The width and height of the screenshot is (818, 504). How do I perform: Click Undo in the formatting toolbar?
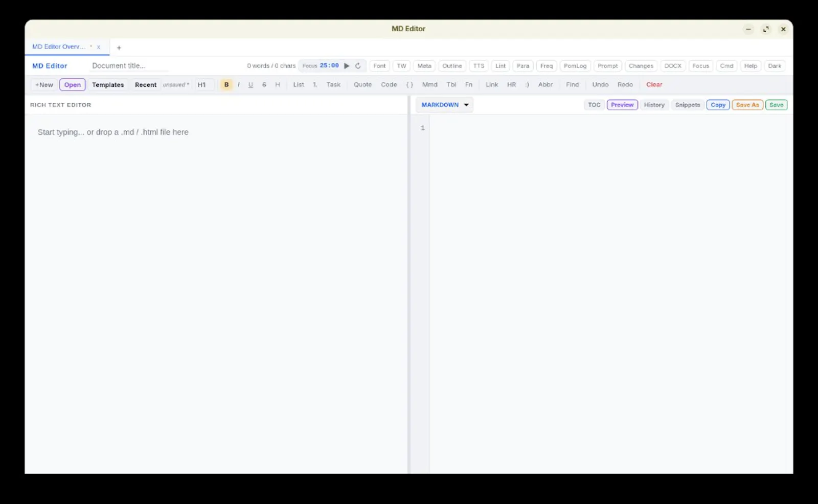click(x=600, y=85)
